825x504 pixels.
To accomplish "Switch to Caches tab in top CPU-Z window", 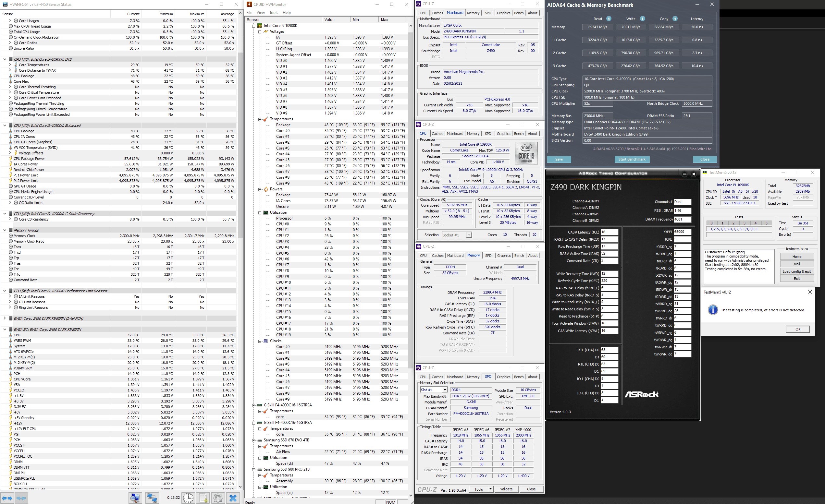I will tap(437, 13).
